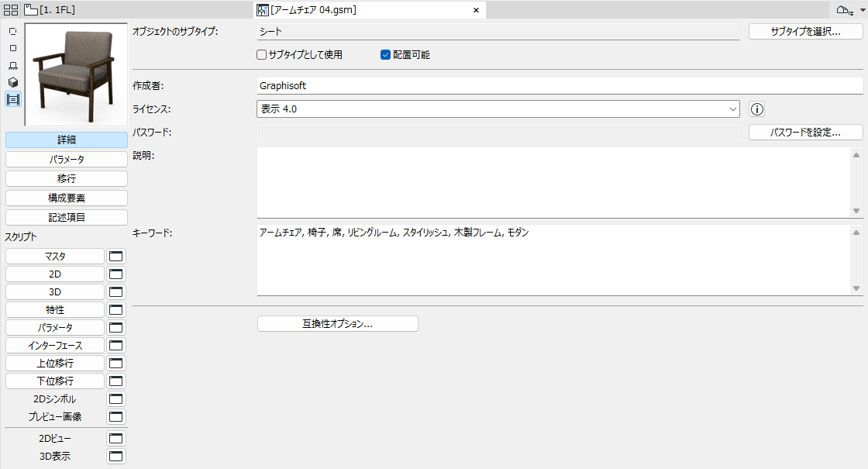Open the マスタ script
This screenshot has width=868, height=469.
[x=55, y=257]
